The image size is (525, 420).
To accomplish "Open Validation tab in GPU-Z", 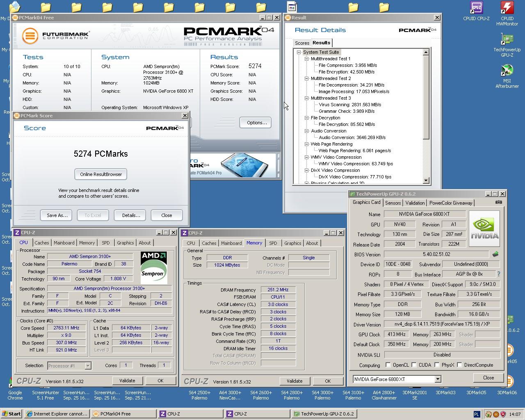I will pyautogui.click(x=415, y=203).
